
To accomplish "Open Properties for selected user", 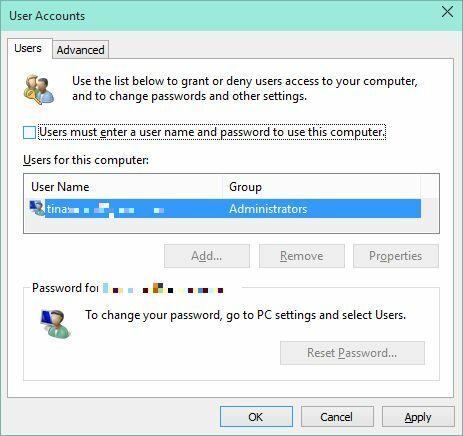I will pyautogui.click(x=396, y=256).
